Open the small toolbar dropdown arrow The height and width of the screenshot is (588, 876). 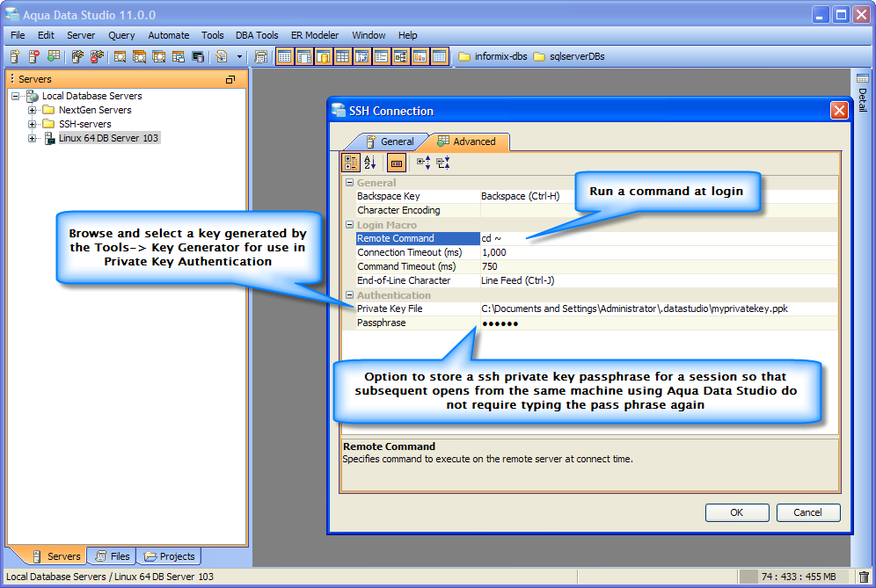240,56
